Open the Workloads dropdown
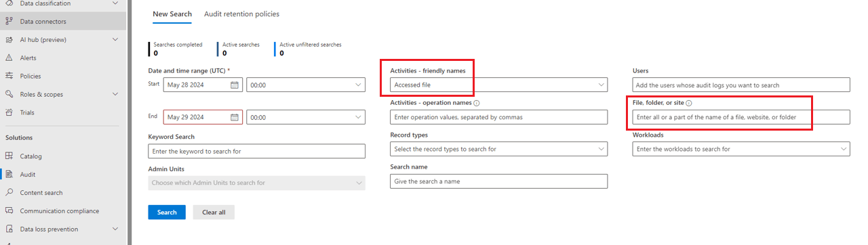Screen dimensions: 868x245 click(x=741, y=149)
